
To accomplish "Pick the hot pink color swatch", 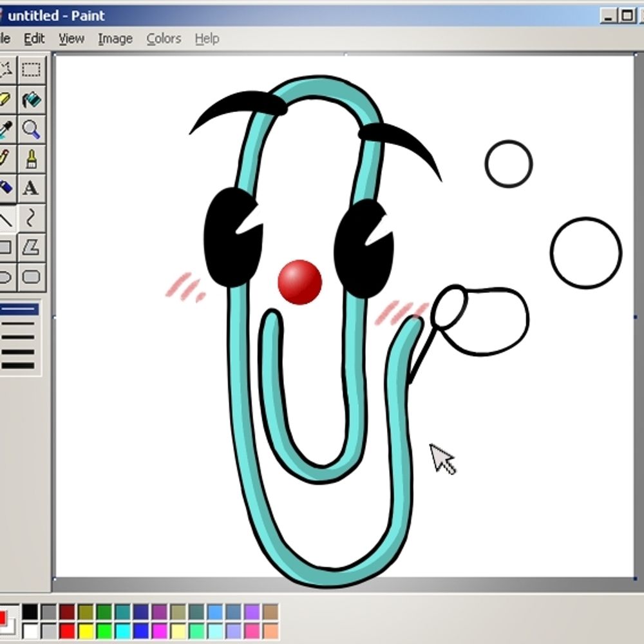I will [252, 631].
